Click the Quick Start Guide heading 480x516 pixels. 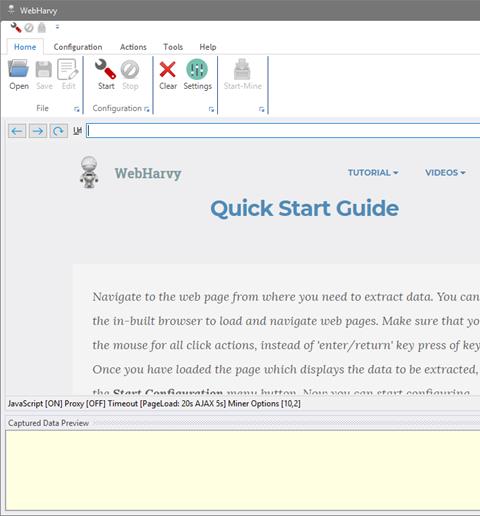point(305,209)
